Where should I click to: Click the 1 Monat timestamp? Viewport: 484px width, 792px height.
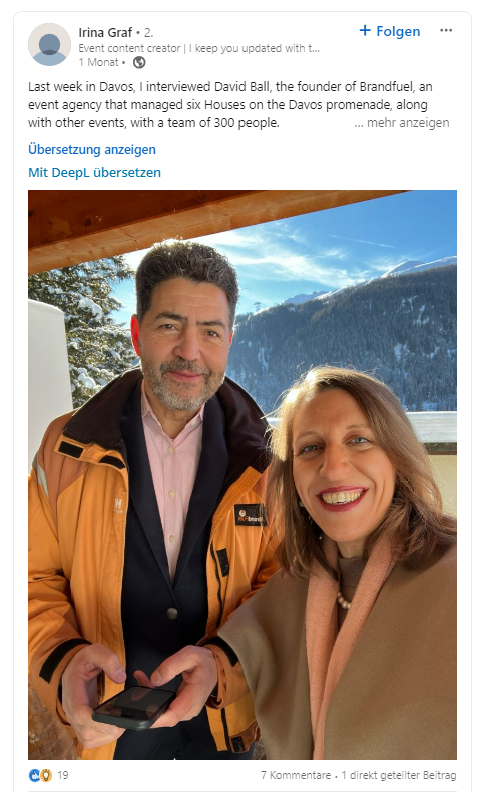coord(98,62)
